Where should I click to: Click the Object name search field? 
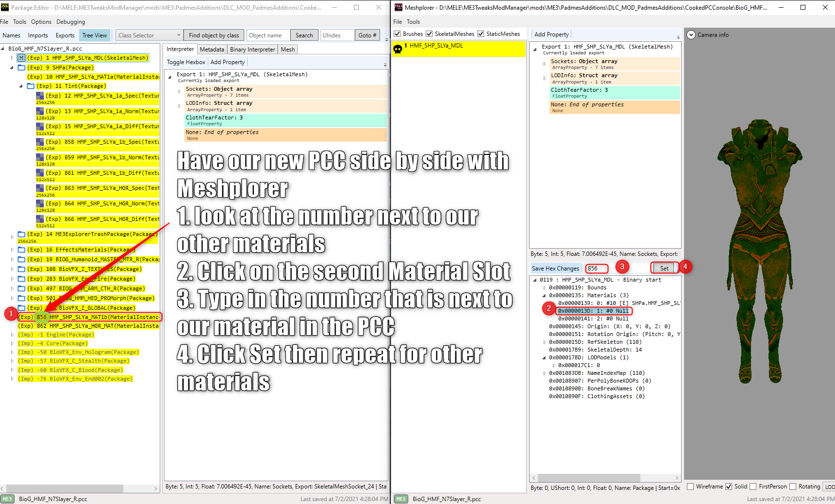pos(268,35)
